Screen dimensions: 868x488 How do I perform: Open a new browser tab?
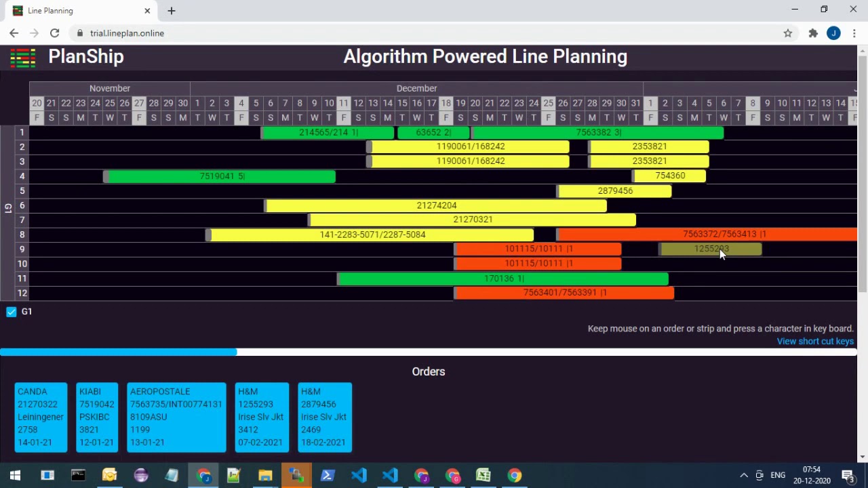[x=171, y=11]
